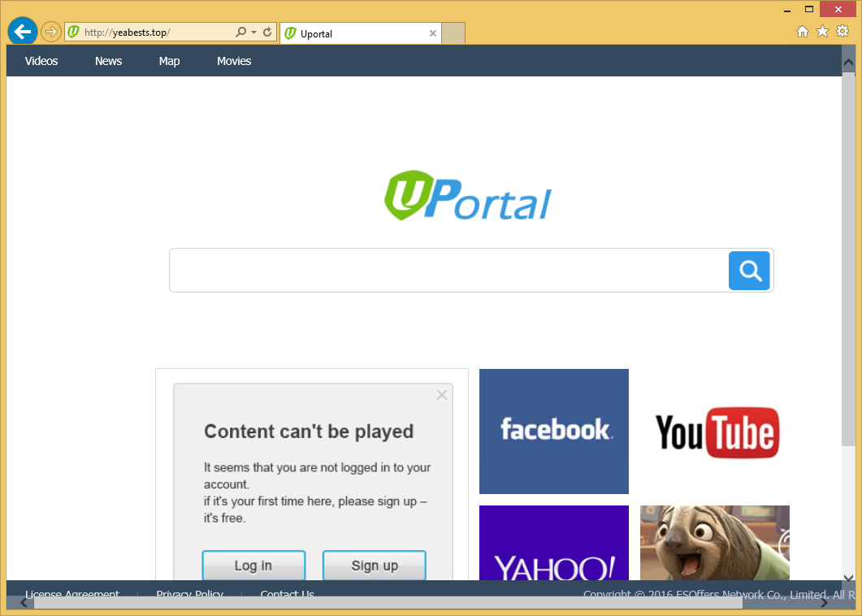862x616 pixels.
Task: Open the YouTube tile
Action: (715, 432)
